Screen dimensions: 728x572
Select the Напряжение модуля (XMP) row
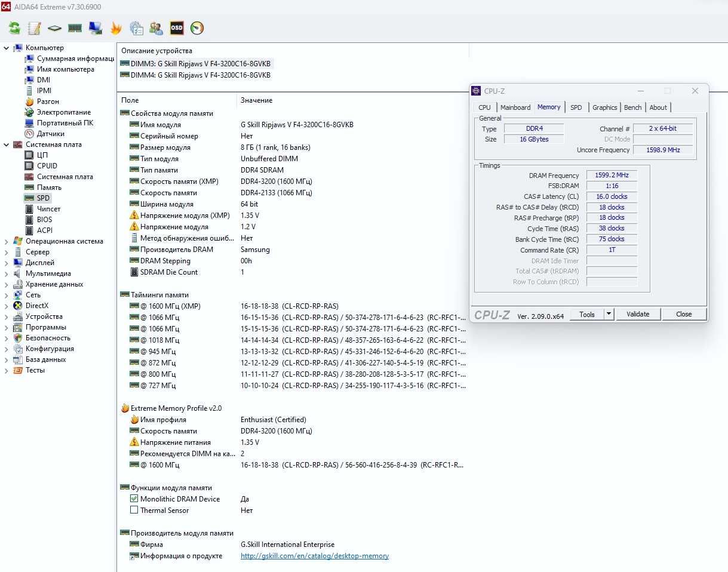tap(293, 216)
